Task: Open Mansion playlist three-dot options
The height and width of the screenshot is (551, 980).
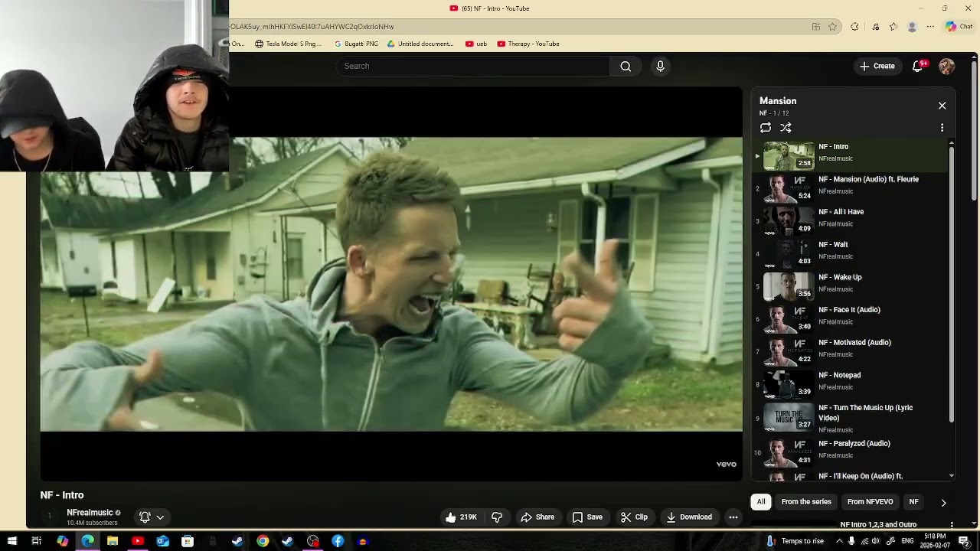Action: point(942,128)
